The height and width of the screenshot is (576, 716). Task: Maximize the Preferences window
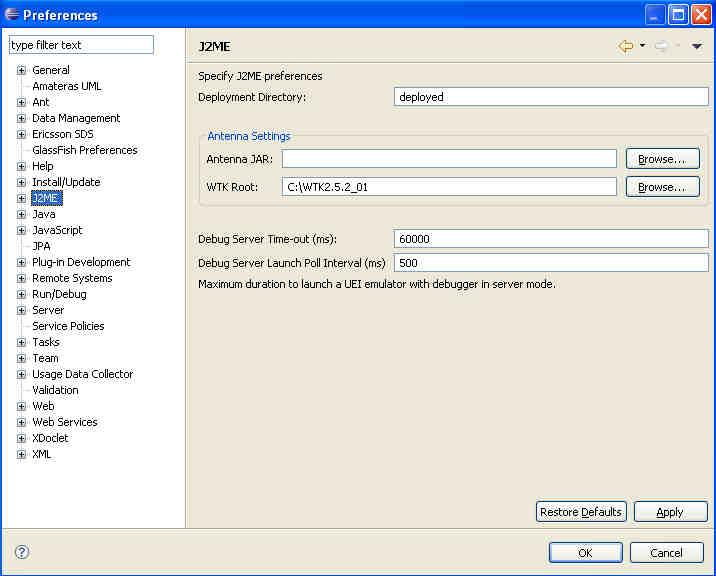coord(678,15)
